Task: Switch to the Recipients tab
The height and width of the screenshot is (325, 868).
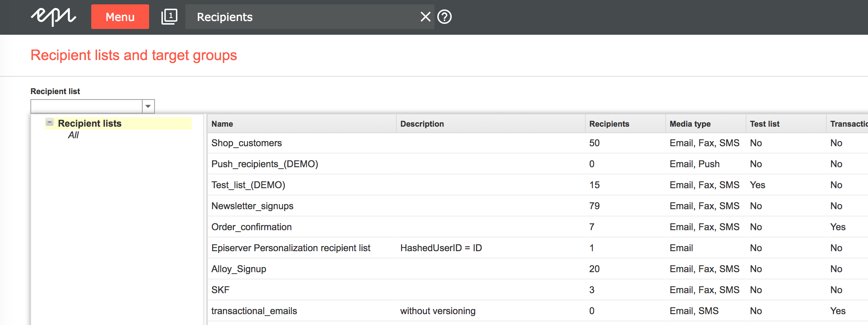Action: (224, 17)
